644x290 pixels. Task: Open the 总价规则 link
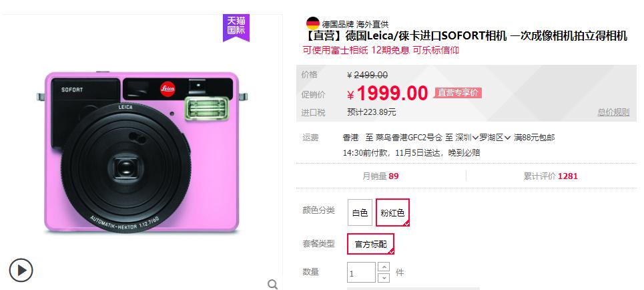pyautogui.click(x=613, y=112)
